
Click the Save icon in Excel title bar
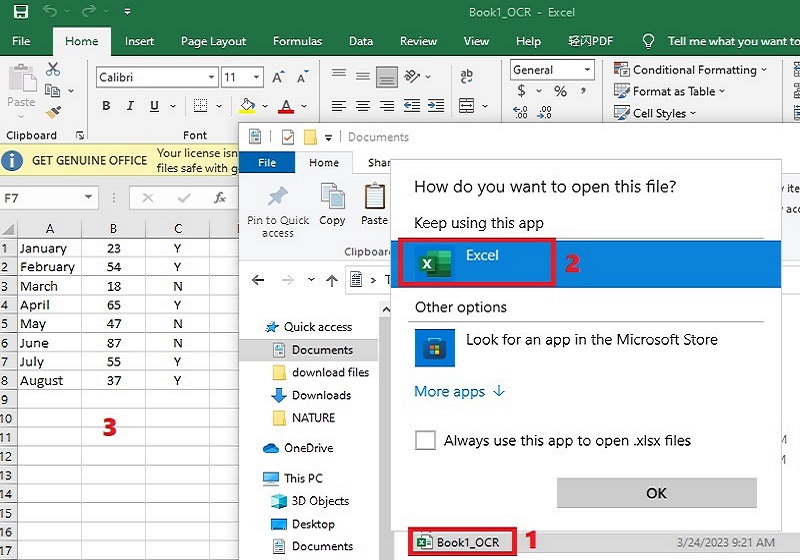(x=20, y=11)
